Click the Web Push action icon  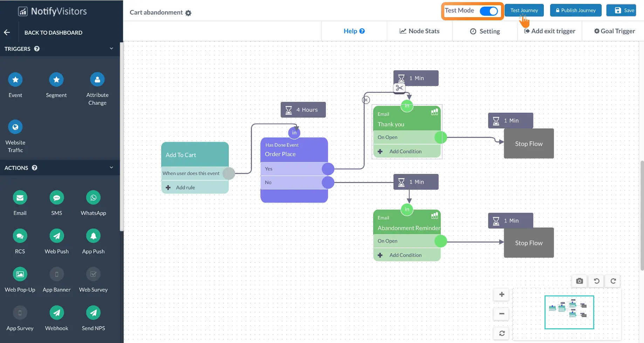pyautogui.click(x=57, y=236)
